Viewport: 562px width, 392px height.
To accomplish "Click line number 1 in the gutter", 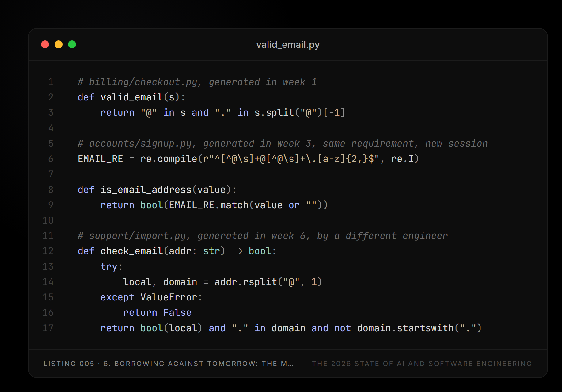I will [x=51, y=82].
